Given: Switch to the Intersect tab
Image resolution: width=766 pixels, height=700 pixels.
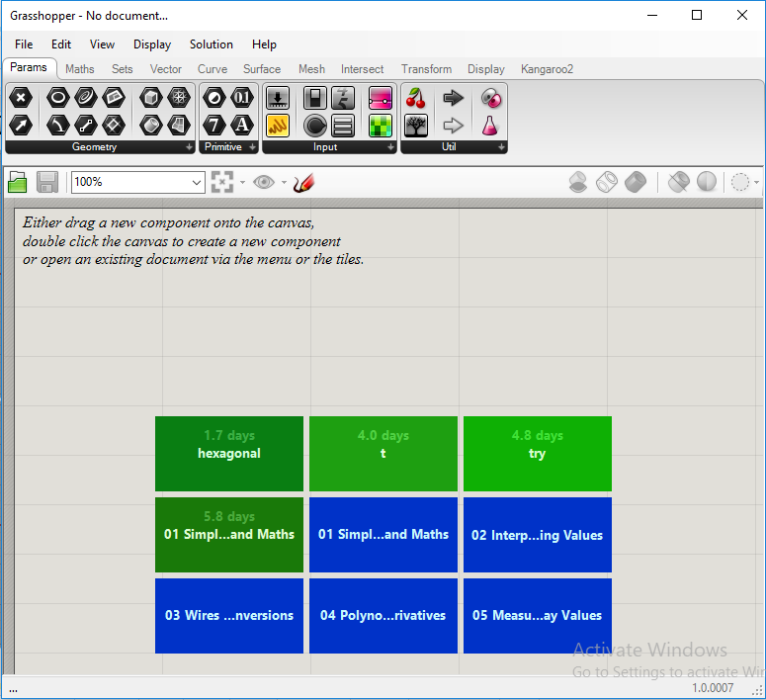Looking at the screenshot, I should (362, 69).
